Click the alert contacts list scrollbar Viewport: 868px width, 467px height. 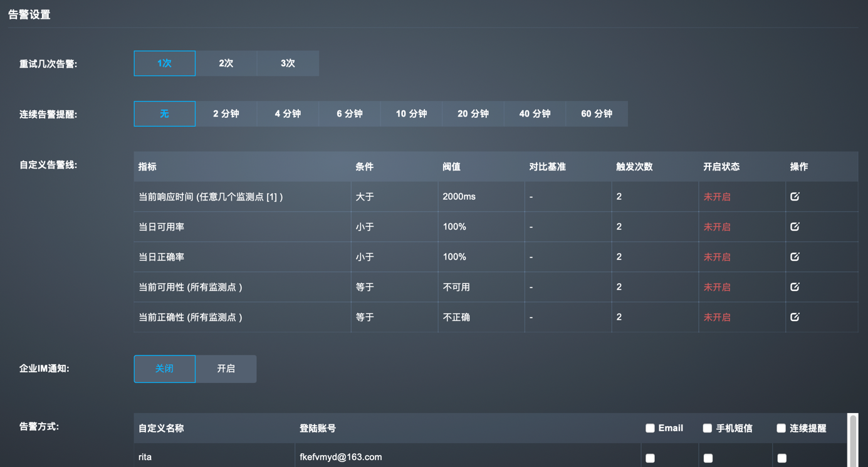coord(853,440)
